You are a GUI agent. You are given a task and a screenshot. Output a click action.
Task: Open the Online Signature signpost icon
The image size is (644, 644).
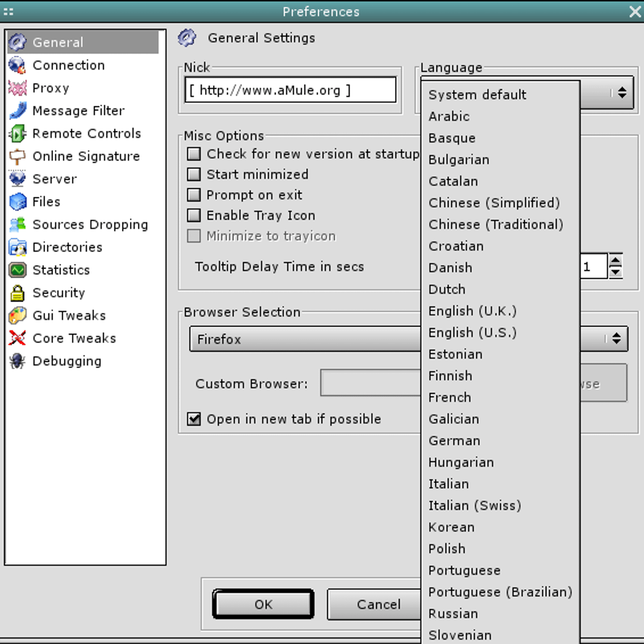click(17, 156)
